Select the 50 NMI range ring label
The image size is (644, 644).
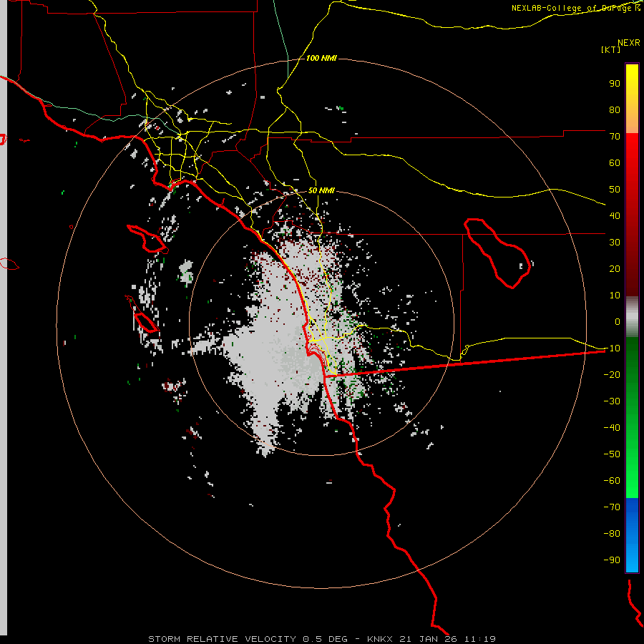pyautogui.click(x=321, y=190)
